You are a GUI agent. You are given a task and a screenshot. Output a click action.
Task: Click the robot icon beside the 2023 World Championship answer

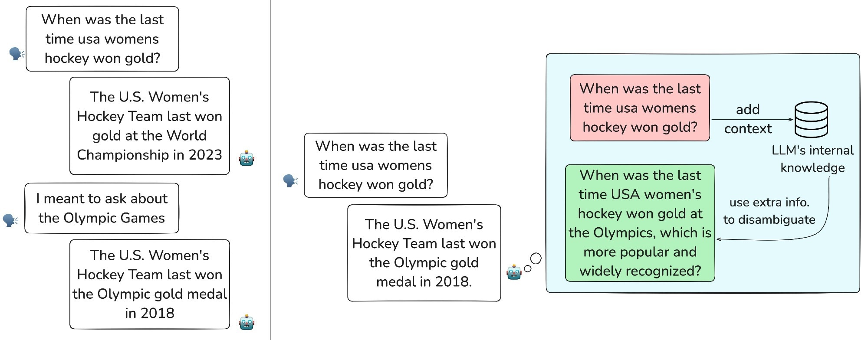[247, 158]
